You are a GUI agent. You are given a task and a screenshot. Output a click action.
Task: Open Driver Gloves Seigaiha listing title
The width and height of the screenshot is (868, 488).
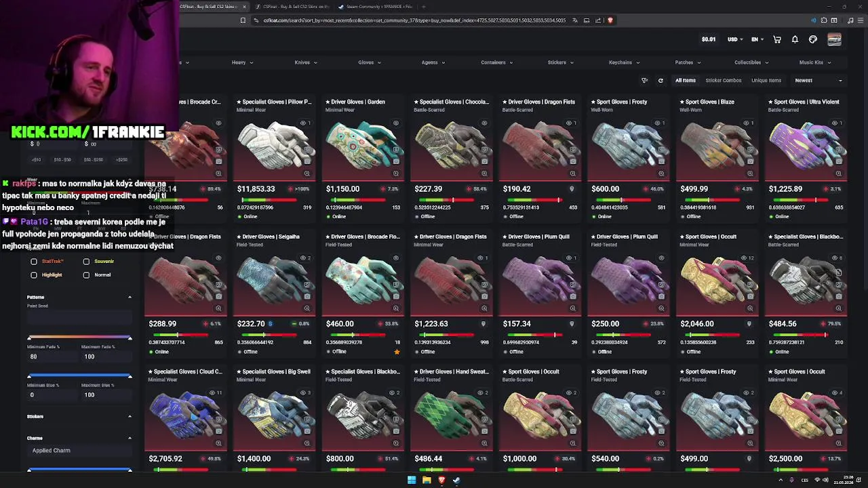(268, 237)
